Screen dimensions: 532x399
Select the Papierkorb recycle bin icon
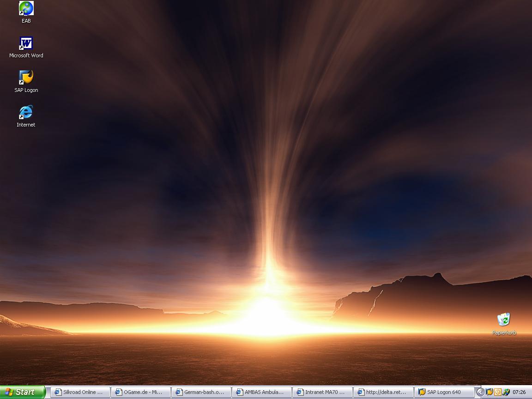[503, 320]
